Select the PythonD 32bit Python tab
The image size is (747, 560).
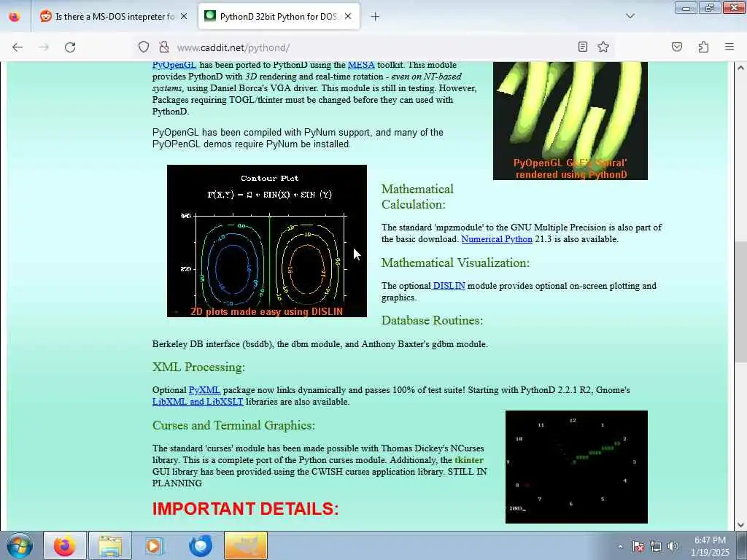279,16
